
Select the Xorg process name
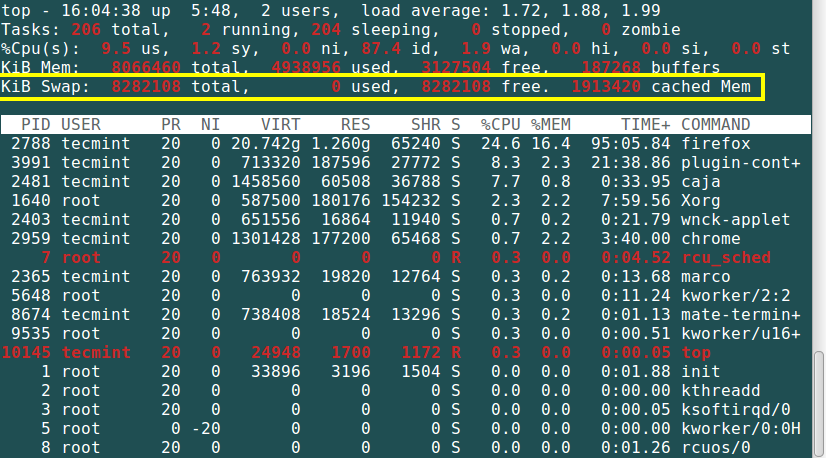pos(700,200)
